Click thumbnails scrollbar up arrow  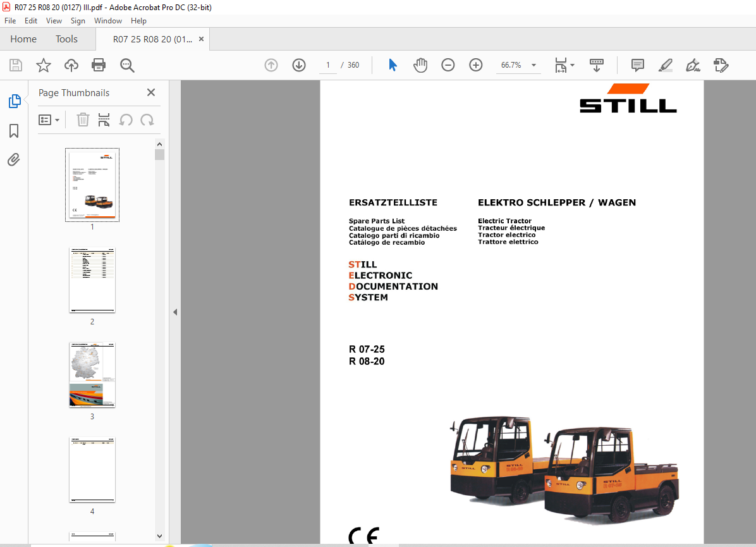pyautogui.click(x=159, y=144)
